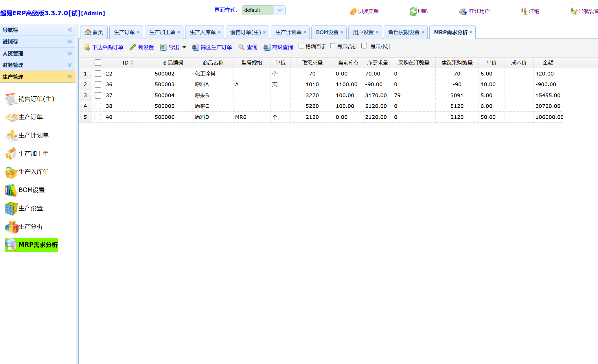Viewport: 598px width, 364px height.
Task: Click the 刷新 refresh icon in header
Action: pos(413,11)
